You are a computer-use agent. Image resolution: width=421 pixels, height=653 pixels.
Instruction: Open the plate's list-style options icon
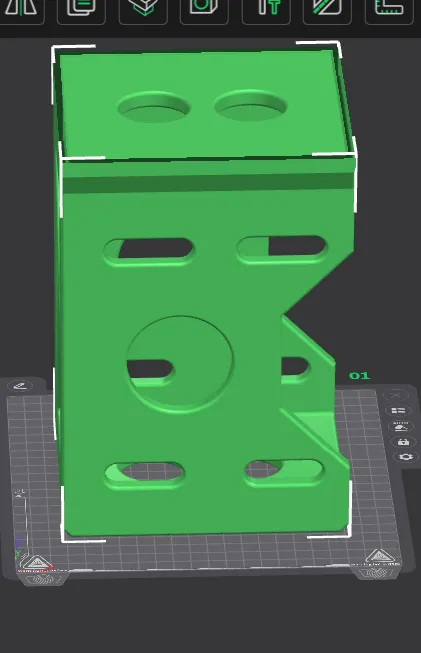point(398,411)
